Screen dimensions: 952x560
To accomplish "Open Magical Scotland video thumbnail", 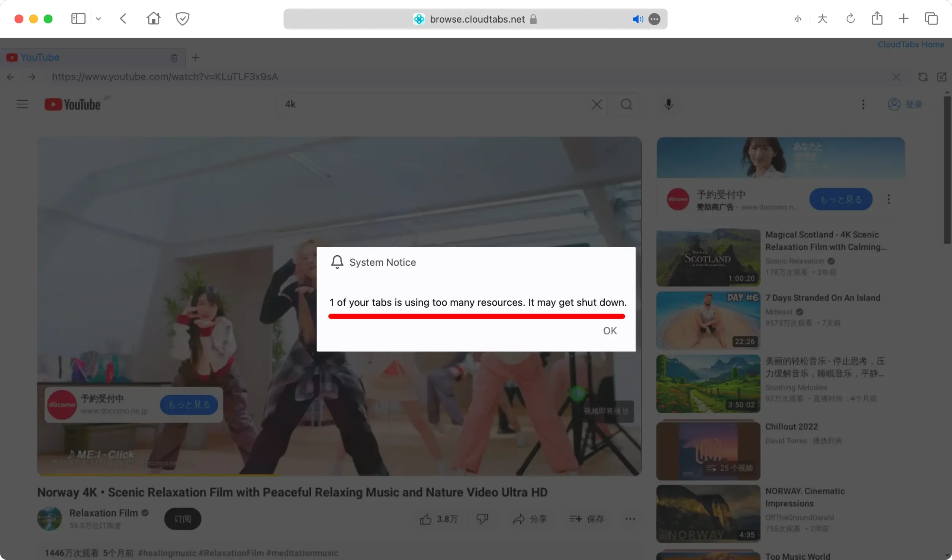I will pyautogui.click(x=708, y=258).
